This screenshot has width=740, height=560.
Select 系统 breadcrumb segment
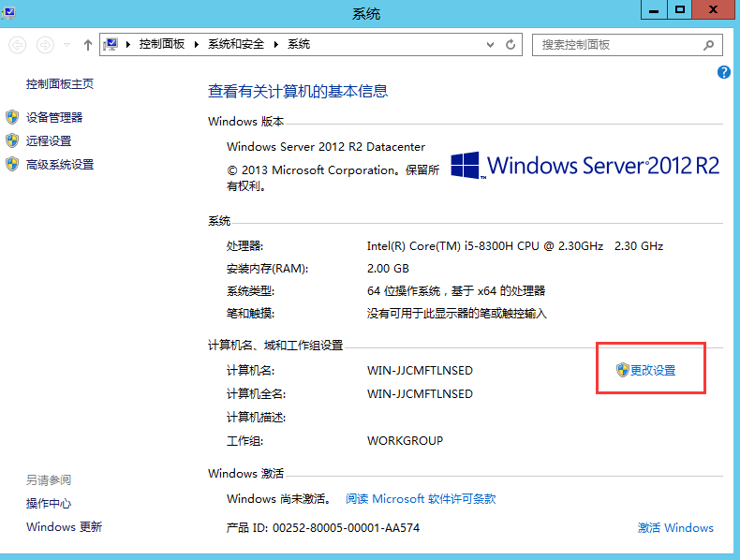(299, 44)
